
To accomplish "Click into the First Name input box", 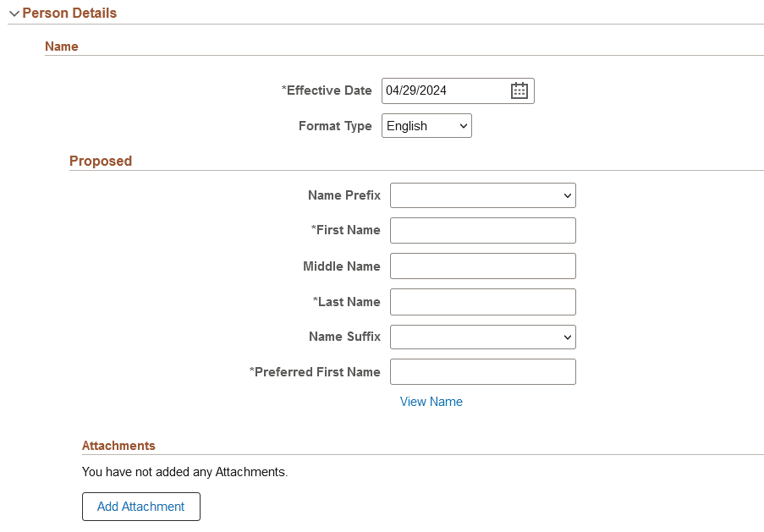I will click(x=482, y=231).
